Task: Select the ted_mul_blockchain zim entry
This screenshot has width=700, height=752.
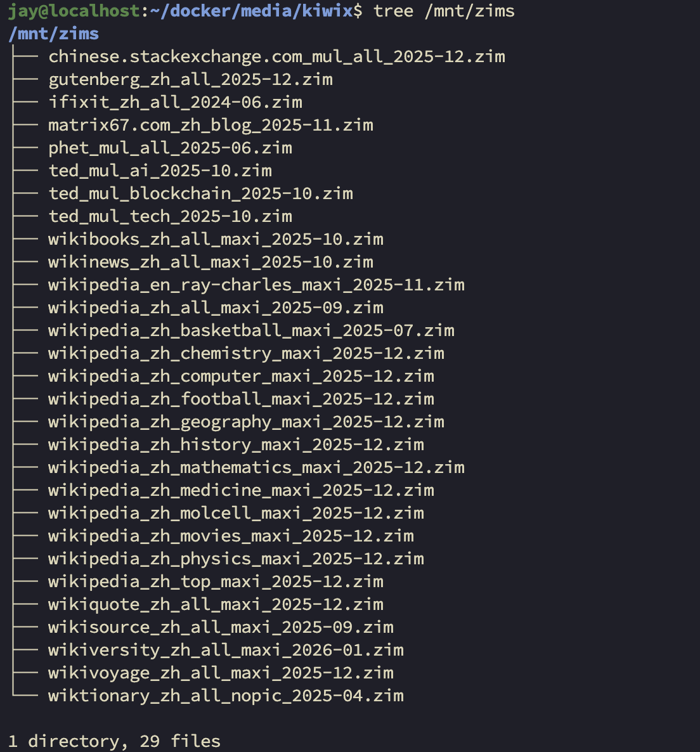Action: click(x=200, y=193)
